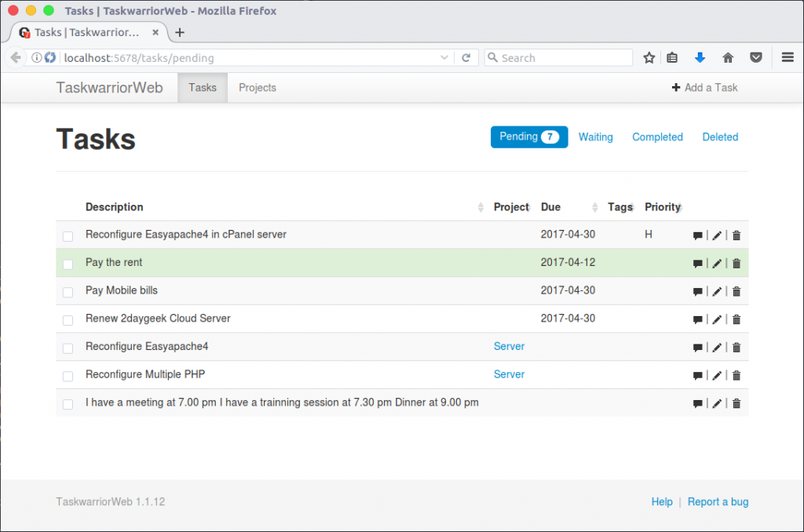804x532 pixels.
Task: Save current page with the bookmark star
Action: pos(649,57)
